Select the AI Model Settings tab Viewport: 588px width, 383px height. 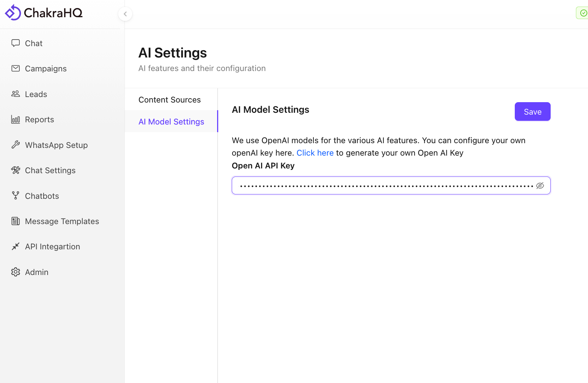(x=171, y=122)
